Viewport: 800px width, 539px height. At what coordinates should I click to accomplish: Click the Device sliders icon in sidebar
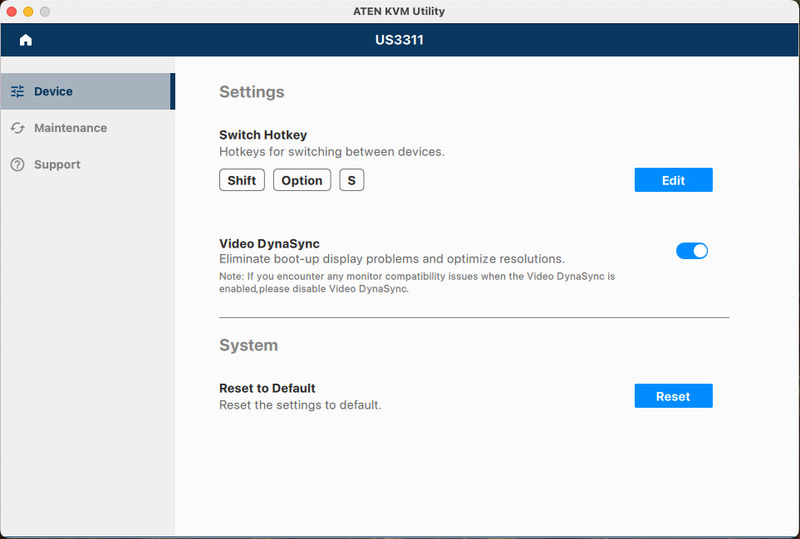pyautogui.click(x=17, y=91)
